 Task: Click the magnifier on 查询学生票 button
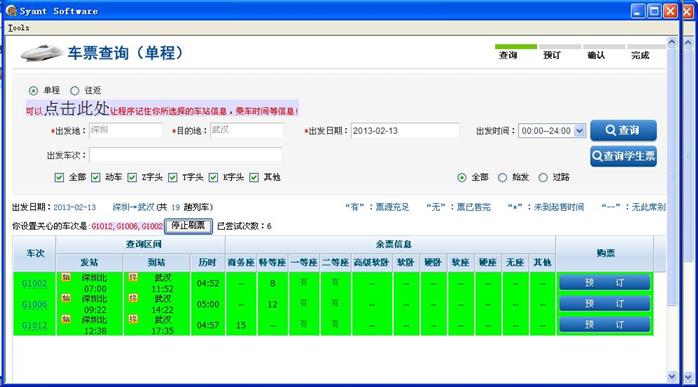pos(597,156)
